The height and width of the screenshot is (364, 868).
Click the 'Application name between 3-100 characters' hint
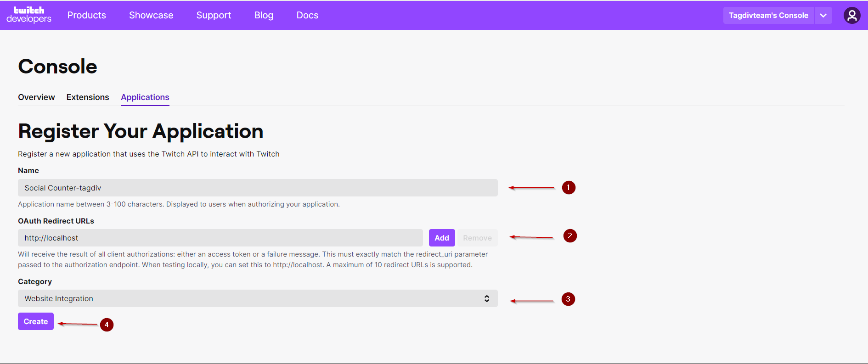179,204
